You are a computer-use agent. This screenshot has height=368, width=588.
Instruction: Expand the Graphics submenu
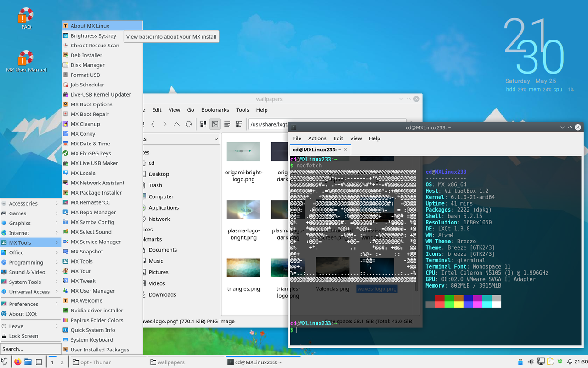coord(30,223)
